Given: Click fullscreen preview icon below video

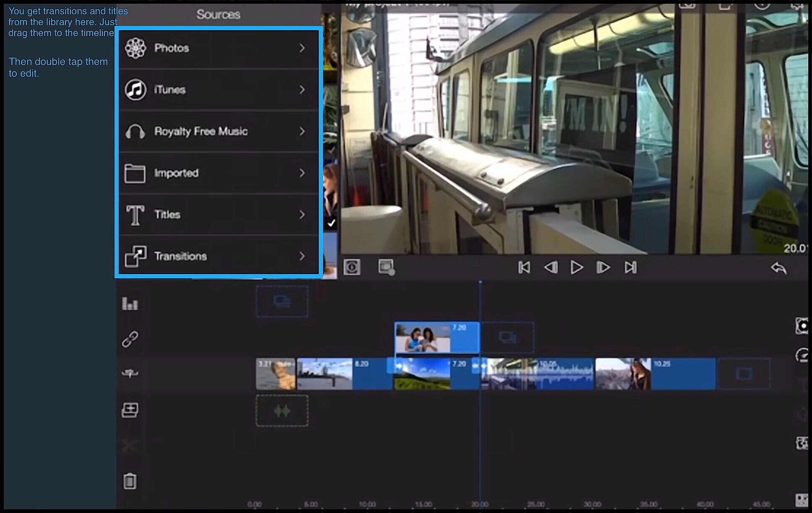Looking at the screenshot, I should click(351, 267).
